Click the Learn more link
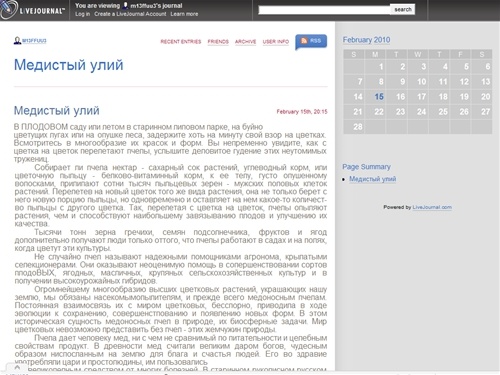Viewport: 500px width, 375px height. 184,14
